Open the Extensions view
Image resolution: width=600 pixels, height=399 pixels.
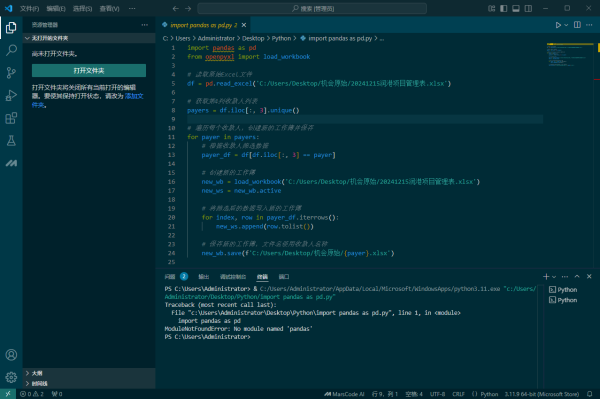click(11, 118)
